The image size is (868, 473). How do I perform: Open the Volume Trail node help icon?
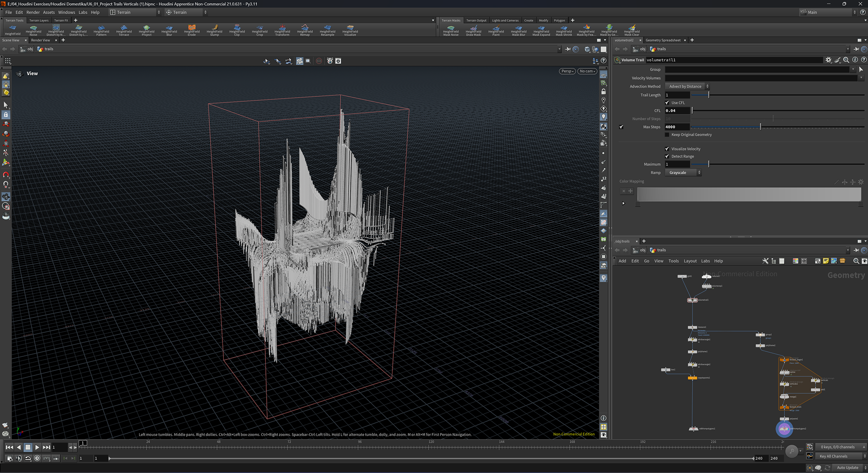[x=863, y=60]
